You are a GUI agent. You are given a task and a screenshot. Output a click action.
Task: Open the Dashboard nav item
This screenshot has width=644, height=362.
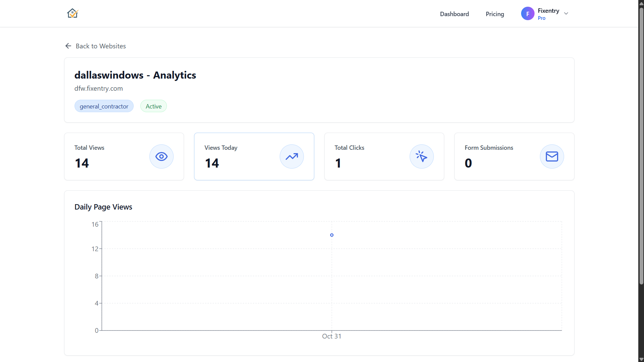click(454, 14)
